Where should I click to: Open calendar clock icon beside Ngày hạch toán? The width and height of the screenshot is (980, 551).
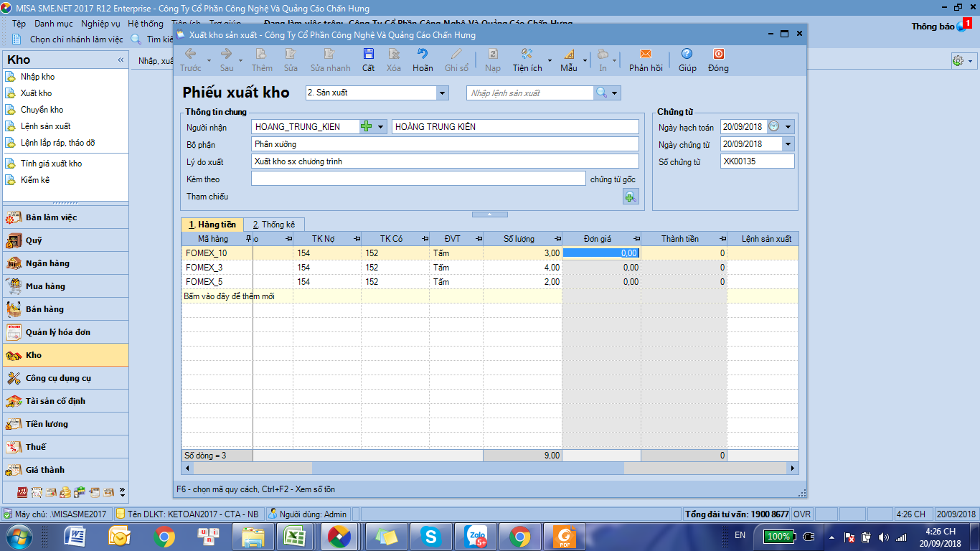pos(773,126)
